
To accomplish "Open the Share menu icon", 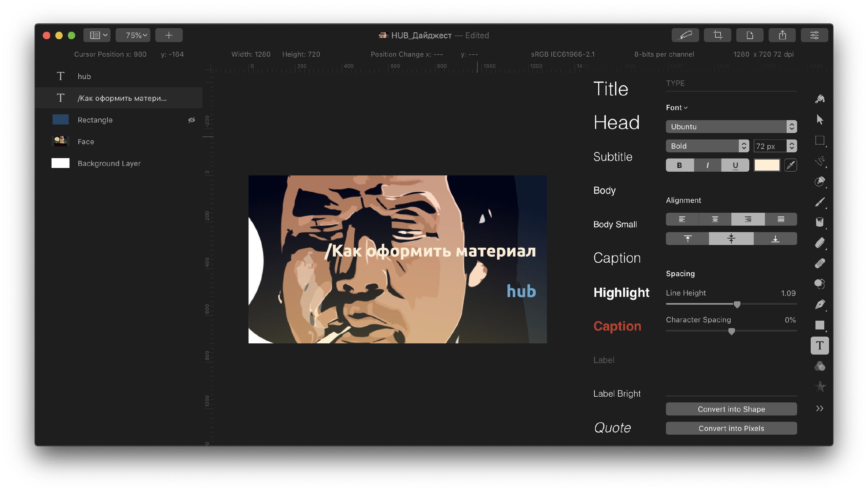I will (782, 35).
